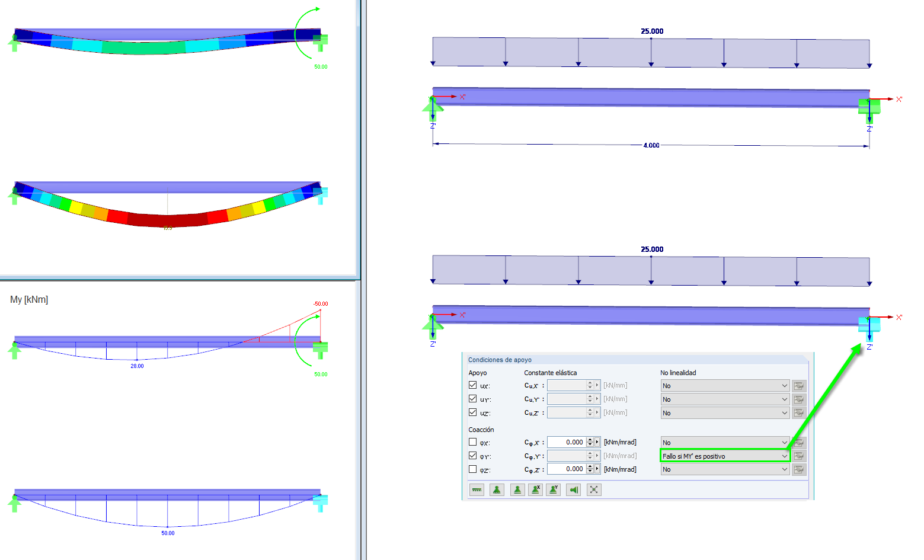The image size is (924, 560).
Task: Click the spinner arrows of Cφ,X' field
Action: (x=590, y=442)
